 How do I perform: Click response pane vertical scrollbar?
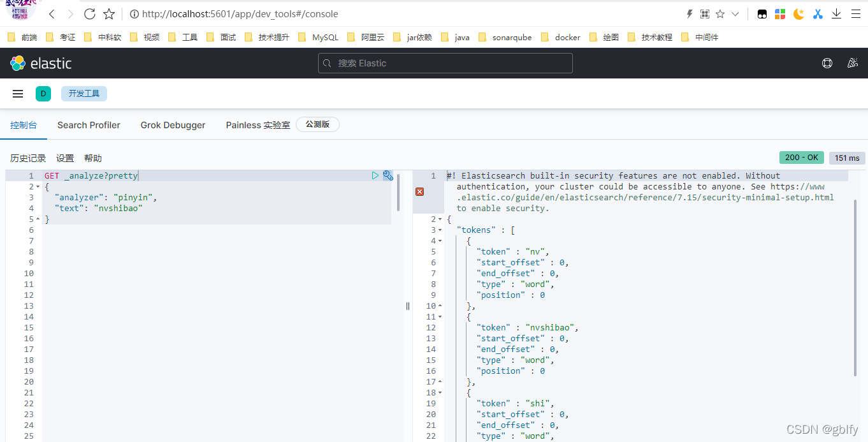[856, 287]
